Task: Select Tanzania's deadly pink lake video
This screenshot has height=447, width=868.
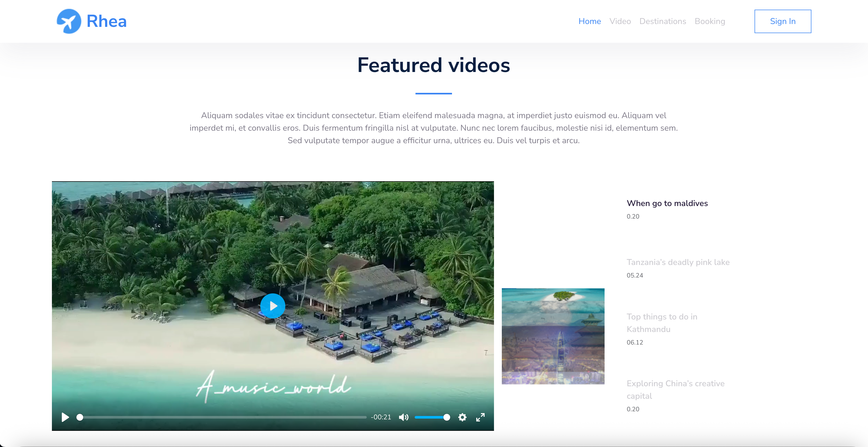Action: (678, 262)
